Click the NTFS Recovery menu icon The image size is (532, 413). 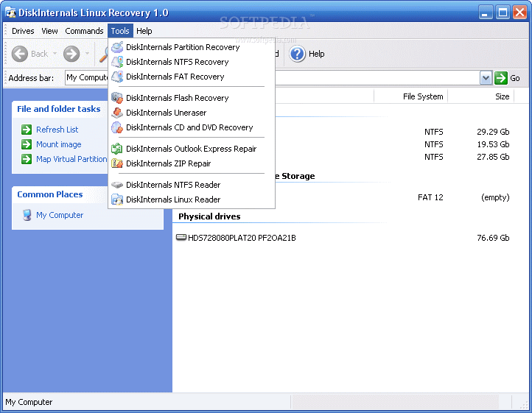pyautogui.click(x=117, y=62)
